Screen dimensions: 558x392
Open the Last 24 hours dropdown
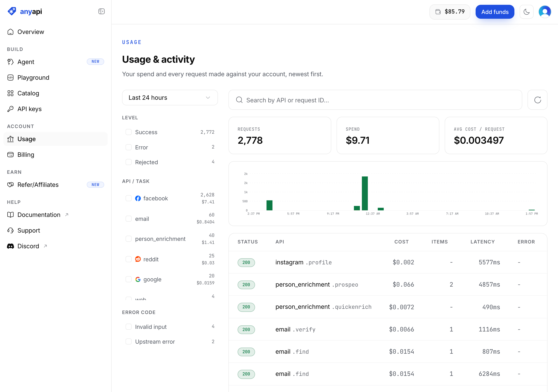(170, 98)
